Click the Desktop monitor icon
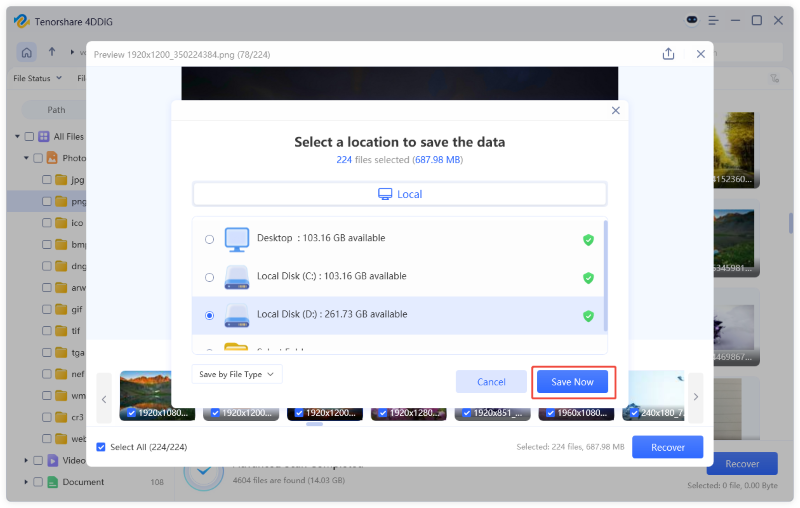 (x=237, y=240)
